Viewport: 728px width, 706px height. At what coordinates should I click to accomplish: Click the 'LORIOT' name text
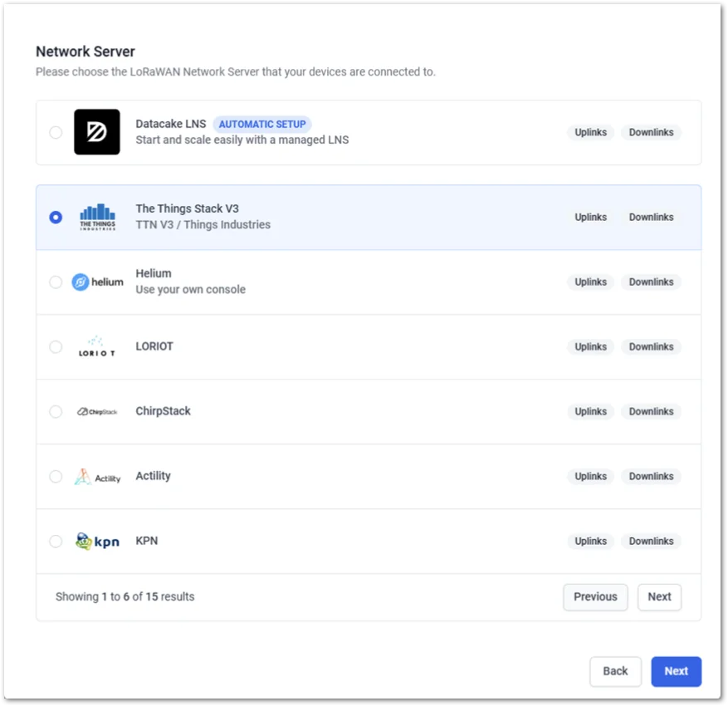tap(154, 346)
